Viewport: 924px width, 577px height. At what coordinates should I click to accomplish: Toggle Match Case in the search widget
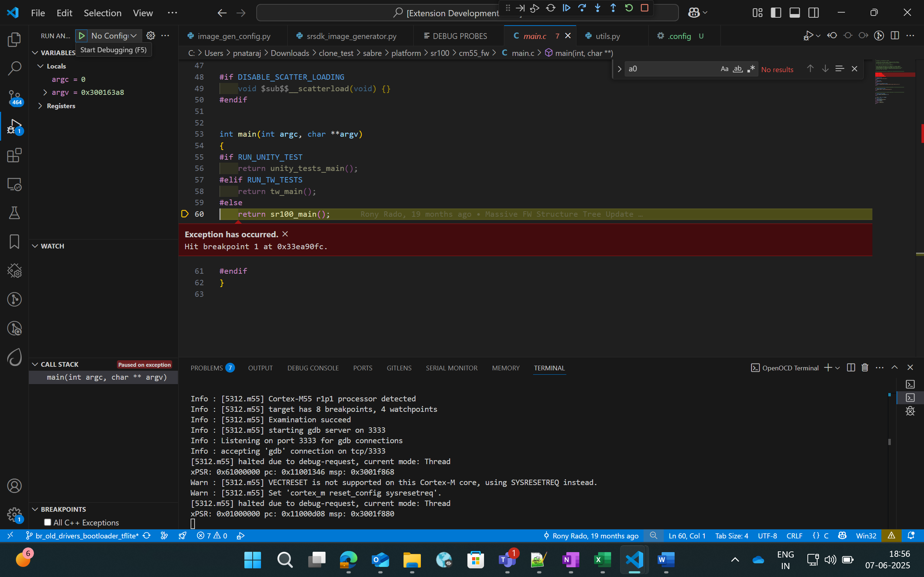tap(724, 69)
